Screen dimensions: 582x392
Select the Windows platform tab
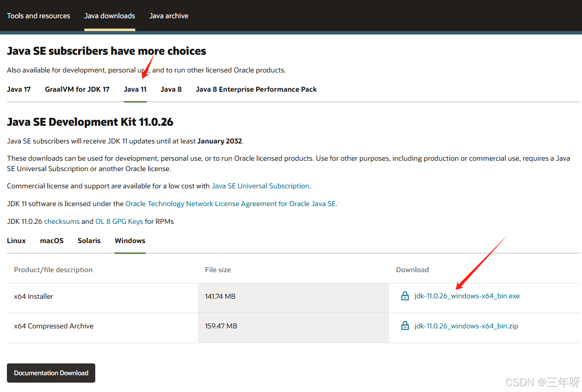pyautogui.click(x=130, y=241)
